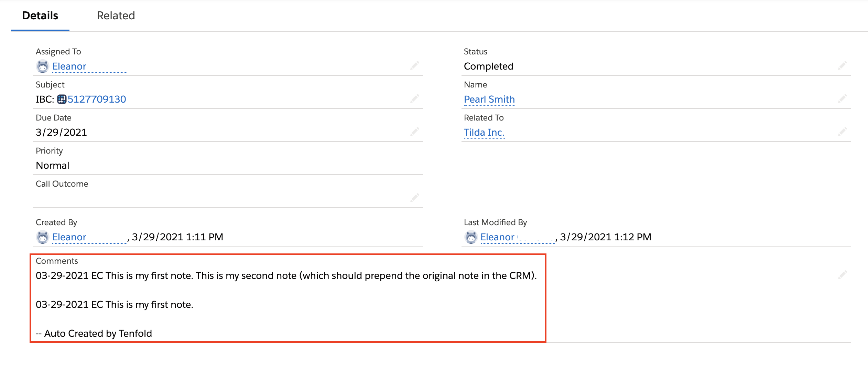Click the Created By avatar icon

point(42,237)
